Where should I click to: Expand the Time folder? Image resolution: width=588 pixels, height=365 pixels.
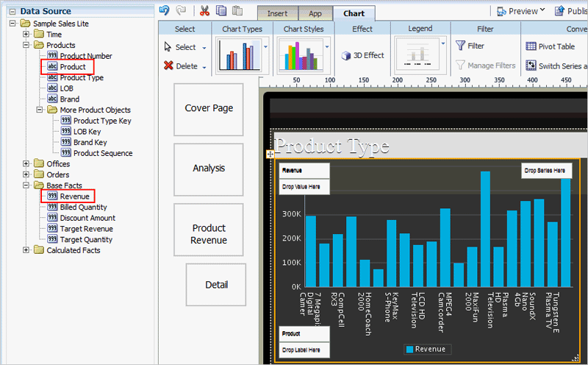26,35
